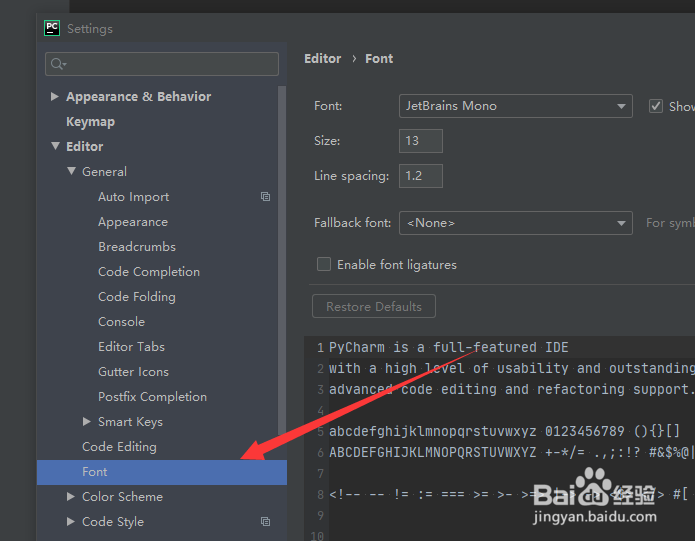This screenshot has height=541, width=695.
Task: Toggle the Show checkbox next to Font dropdown
Action: click(656, 106)
